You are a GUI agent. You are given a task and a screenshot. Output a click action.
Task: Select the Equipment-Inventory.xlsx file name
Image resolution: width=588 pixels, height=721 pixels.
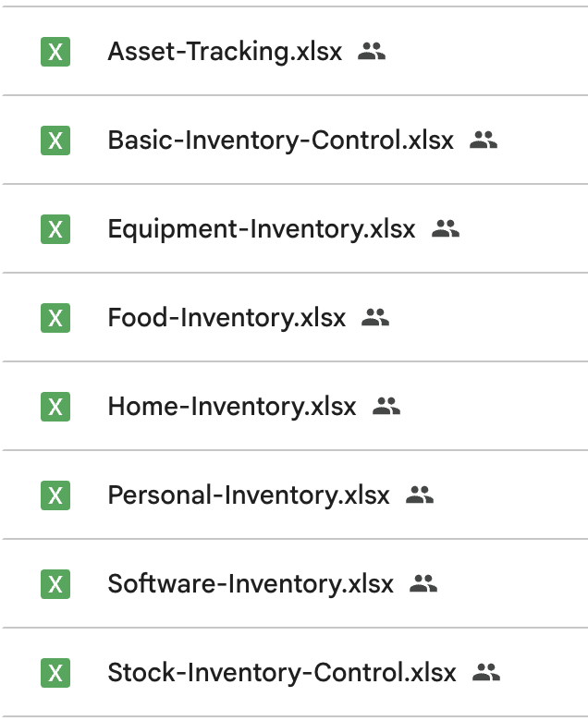262,229
